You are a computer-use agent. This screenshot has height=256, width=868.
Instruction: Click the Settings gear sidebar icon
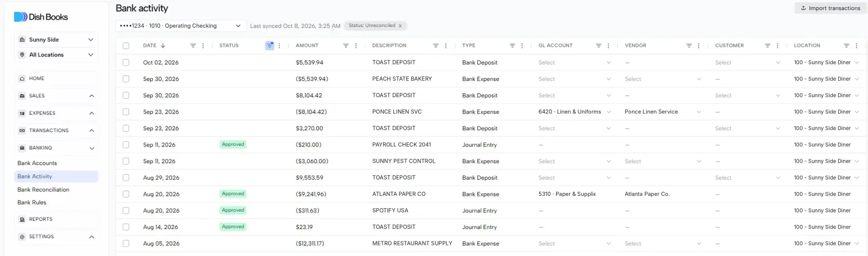22,236
